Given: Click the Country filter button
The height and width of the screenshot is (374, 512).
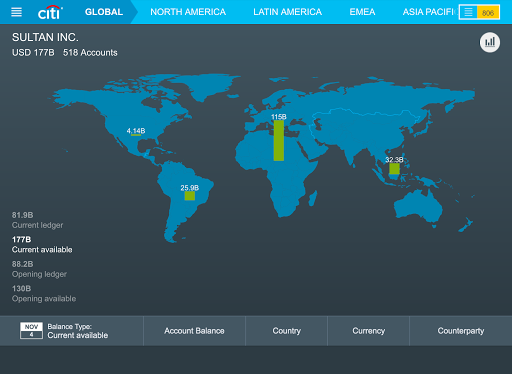Looking at the screenshot, I should [x=287, y=331].
